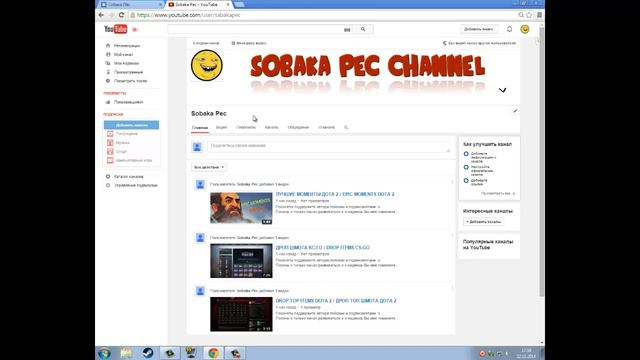Open options menu for the DROP ITEMS CS:GO post
Image resolution: width=640 pixels, height=360 pixels.
pyautogui.click(x=452, y=236)
